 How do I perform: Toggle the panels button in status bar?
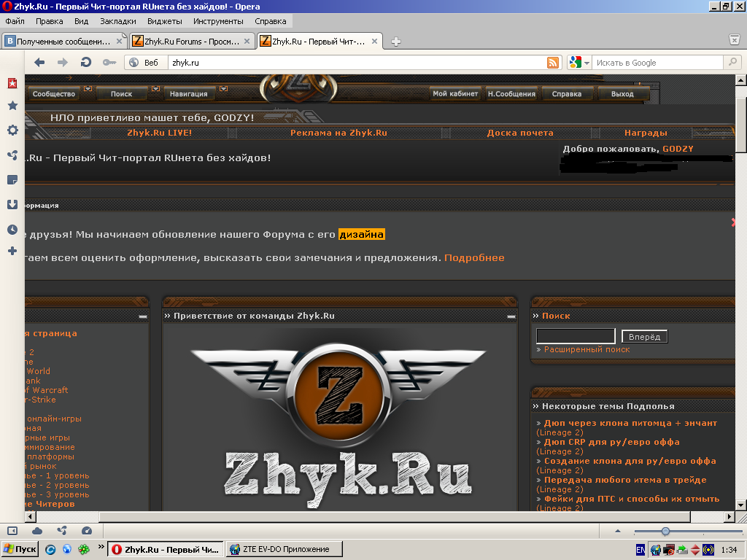point(12,531)
